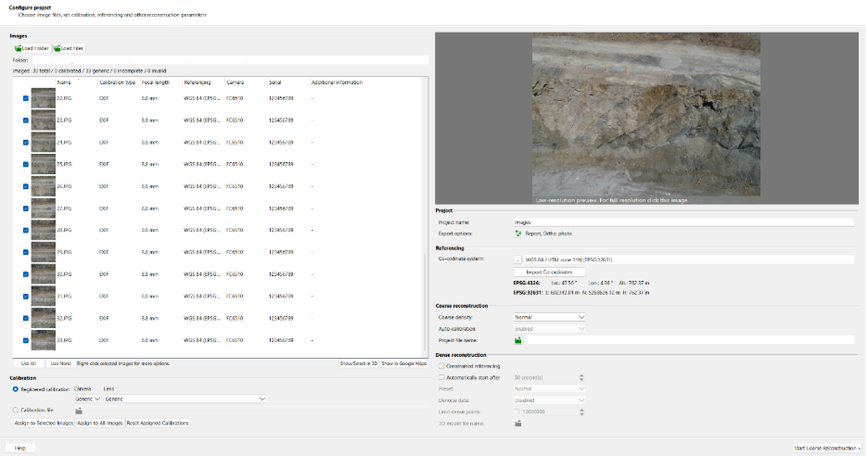Open the Lens Generic dropdown
The width and height of the screenshot is (868, 456).
click(x=185, y=399)
